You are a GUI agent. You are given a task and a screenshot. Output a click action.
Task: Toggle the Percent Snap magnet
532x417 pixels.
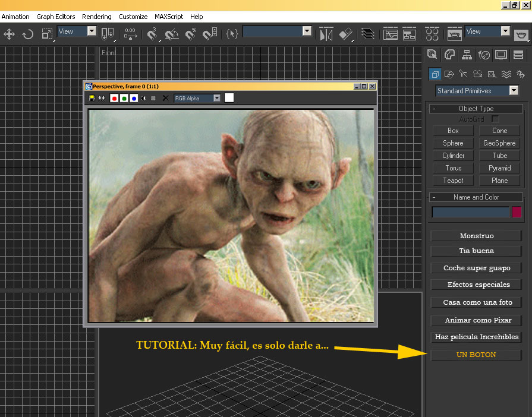pos(191,34)
